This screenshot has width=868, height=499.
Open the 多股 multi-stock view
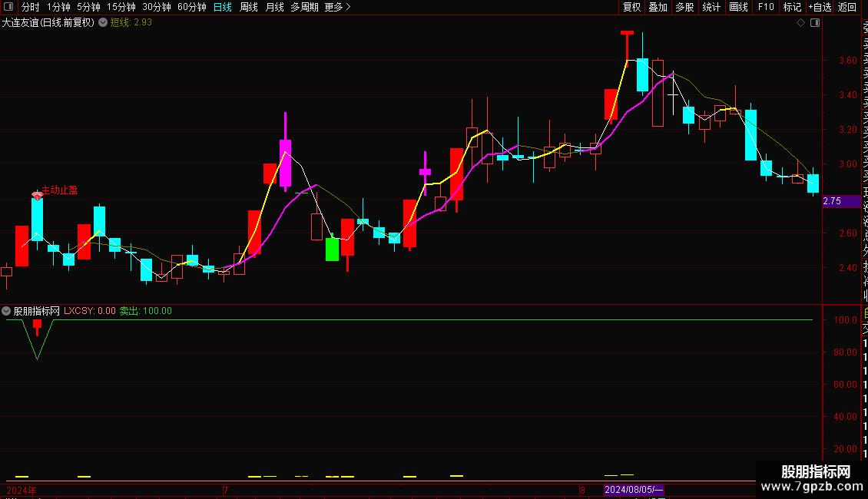point(684,7)
